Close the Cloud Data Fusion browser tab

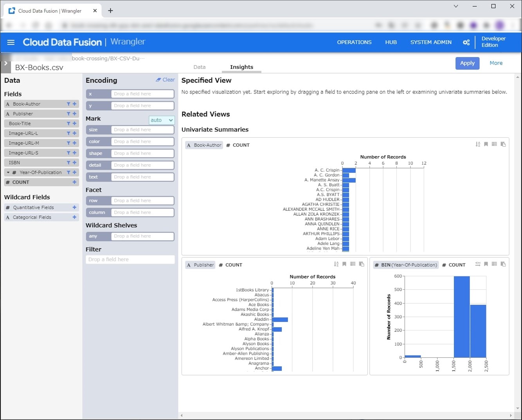point(95,11)
